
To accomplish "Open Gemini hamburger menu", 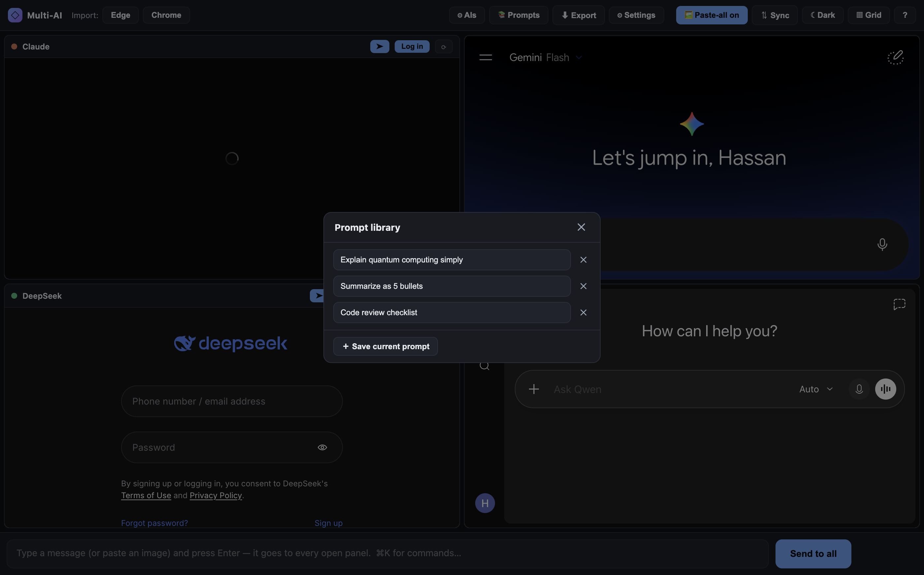I will point(485,57).
